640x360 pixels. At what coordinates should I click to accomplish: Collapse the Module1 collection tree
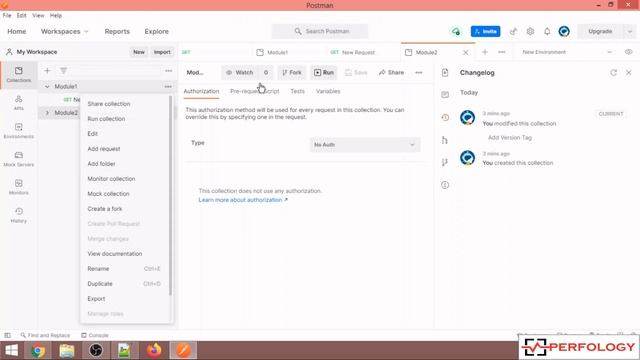pos(47,87)
